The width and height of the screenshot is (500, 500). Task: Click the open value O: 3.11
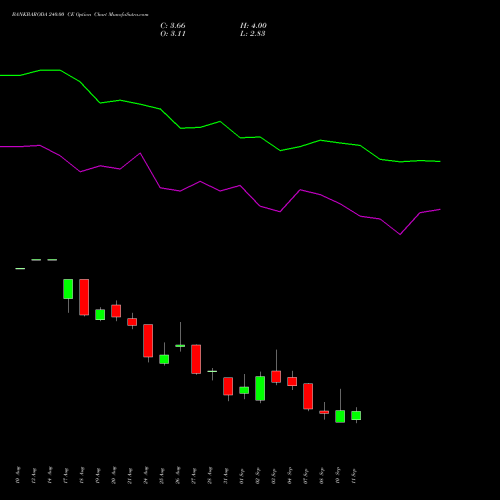pyautogui.click(x=173, y=34)
